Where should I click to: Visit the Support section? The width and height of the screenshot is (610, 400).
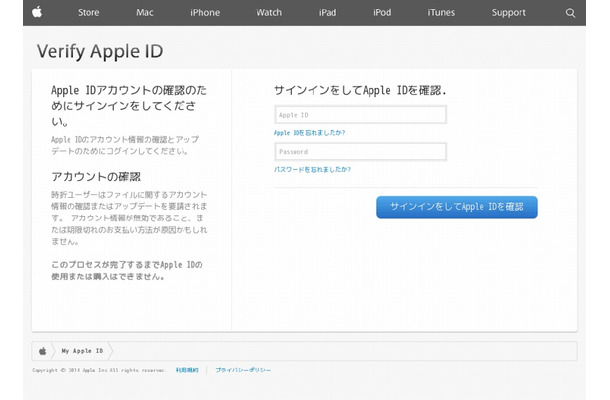(x=508, y=12)
